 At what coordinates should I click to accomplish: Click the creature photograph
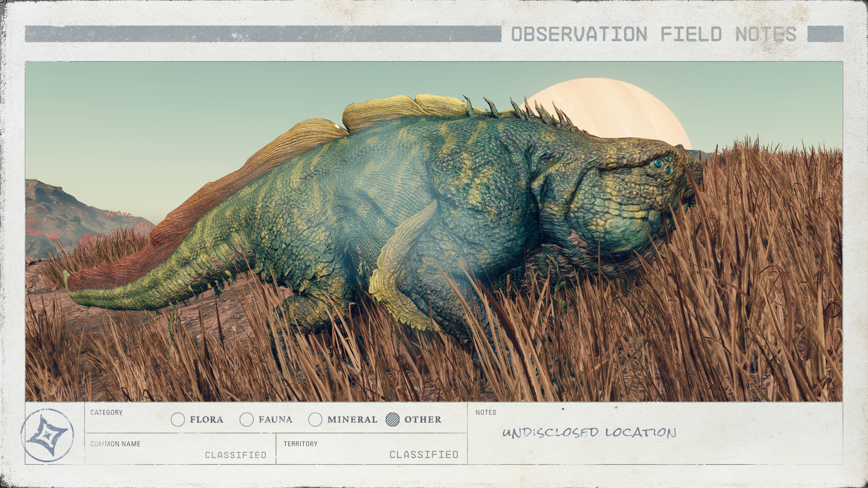click(434, 231)
